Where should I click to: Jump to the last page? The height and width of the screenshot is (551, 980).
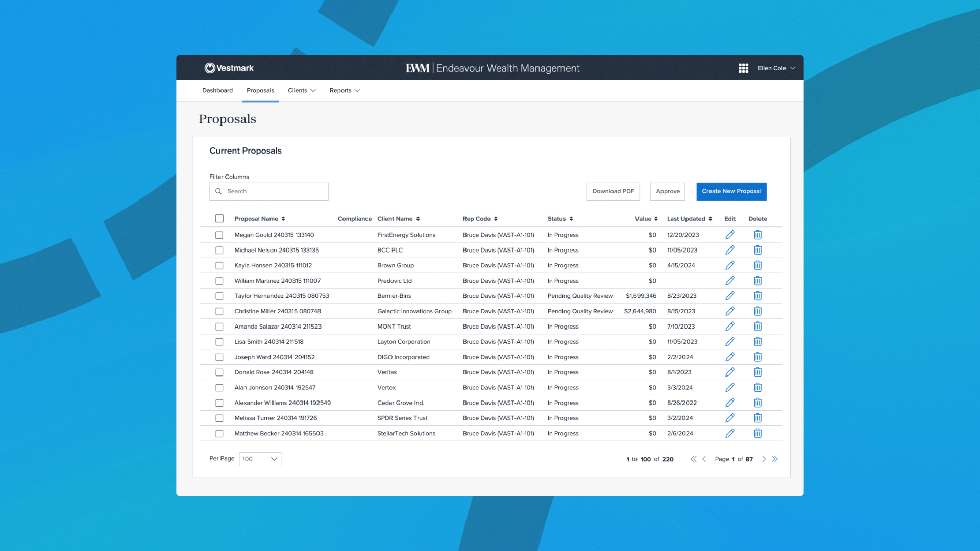775,459
